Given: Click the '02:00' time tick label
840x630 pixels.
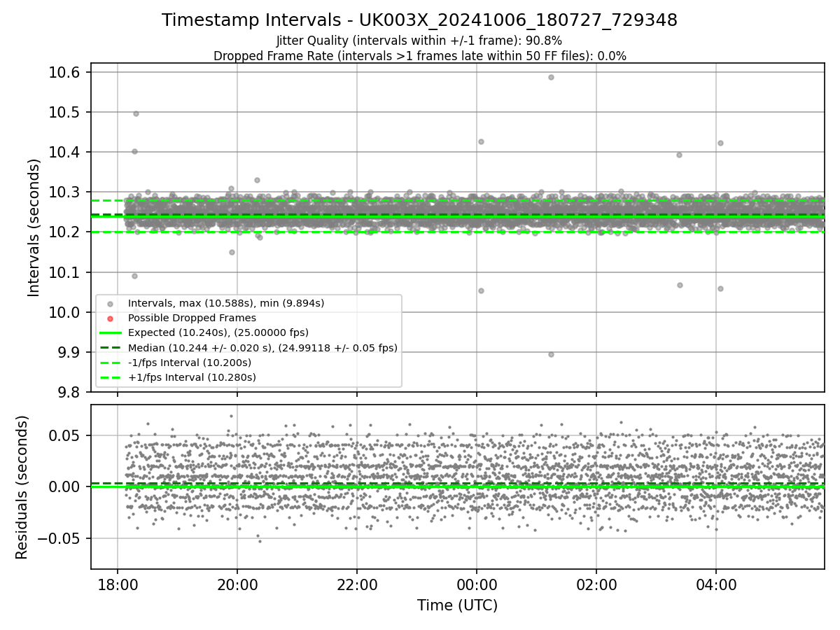Looking at the screenshot, I should point(596,584).
